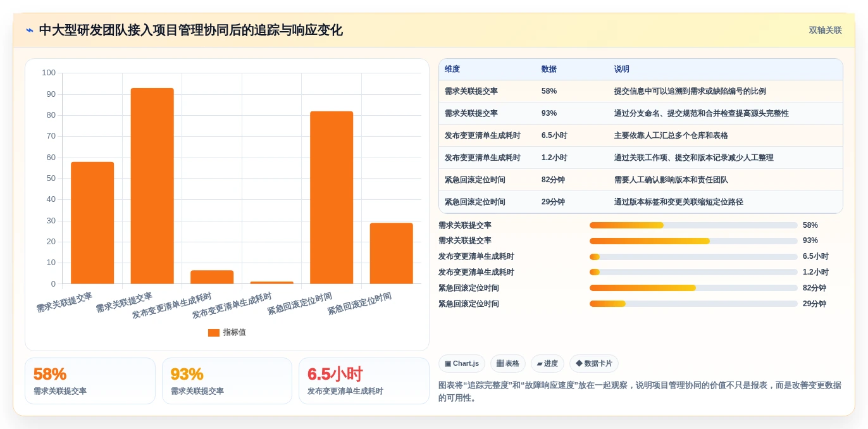This screenshot has height=429, width=868.
Task: Click the progress bar labeled 1.2小时
Action: 693,272
